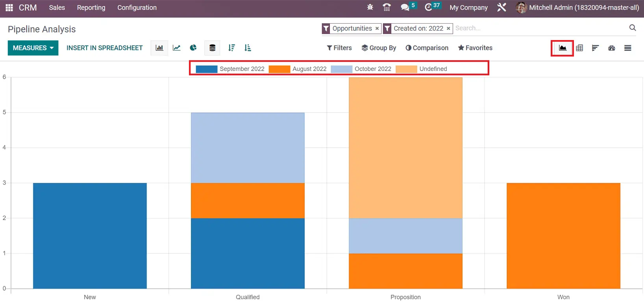Open the Filters dropdown
Screen dimensions: 644x302
339,48
